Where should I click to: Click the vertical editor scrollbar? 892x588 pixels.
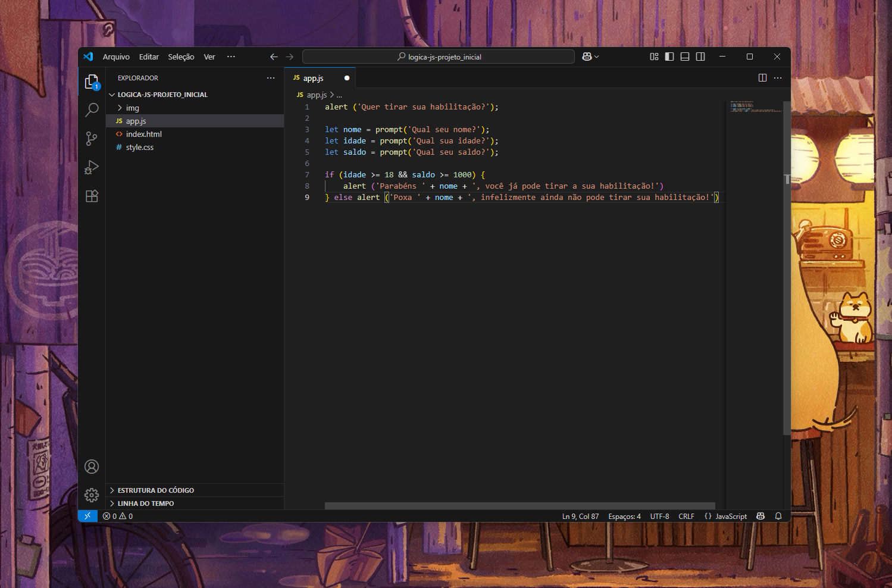pyautogui.click(x=787, y=268)
